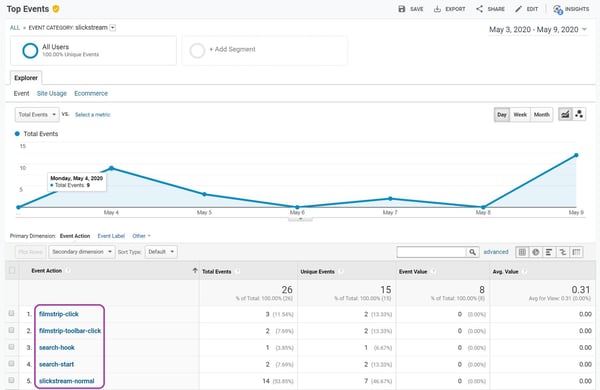
Task: Select the Pivot table view icon
Action: pyautogui.click(x=576, y=252)
